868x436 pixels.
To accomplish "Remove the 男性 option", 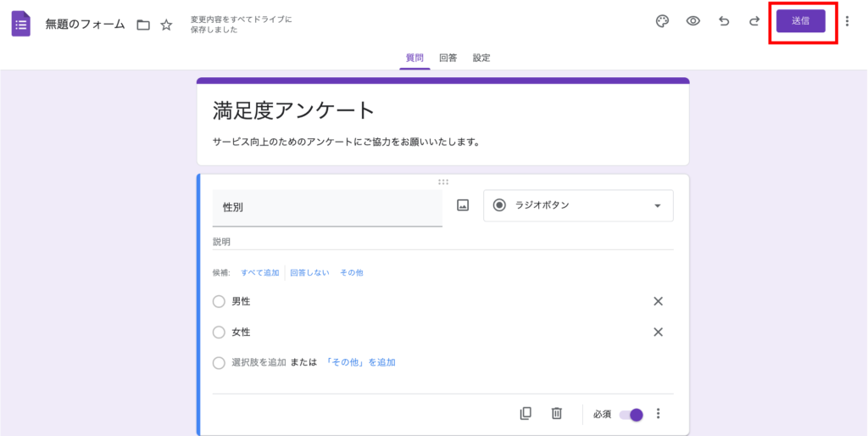I will (x=658, y=301).
